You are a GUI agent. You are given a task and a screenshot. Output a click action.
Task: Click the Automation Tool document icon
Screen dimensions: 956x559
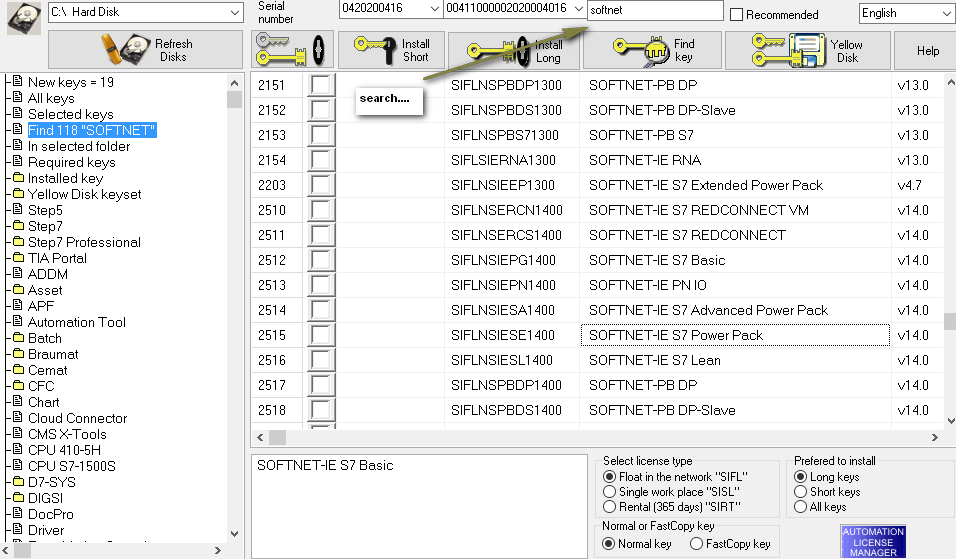[x=18, y=321]
